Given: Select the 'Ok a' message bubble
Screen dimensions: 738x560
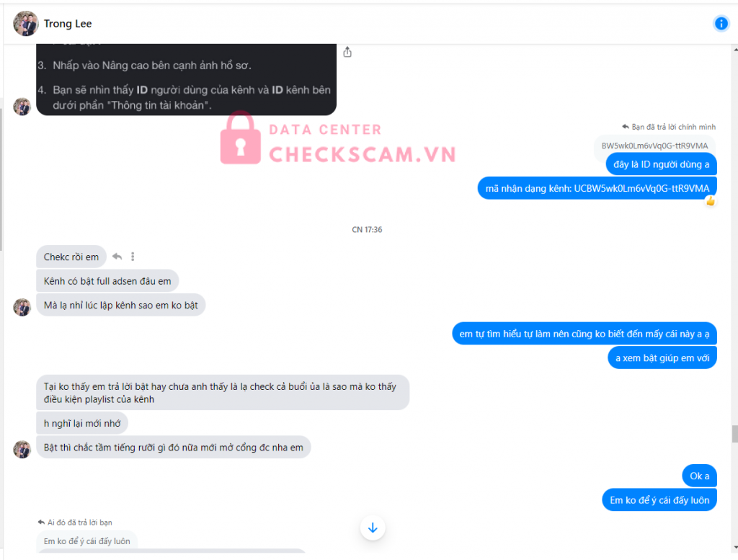Looking at the screenshot, I should (x=699, y=476).
